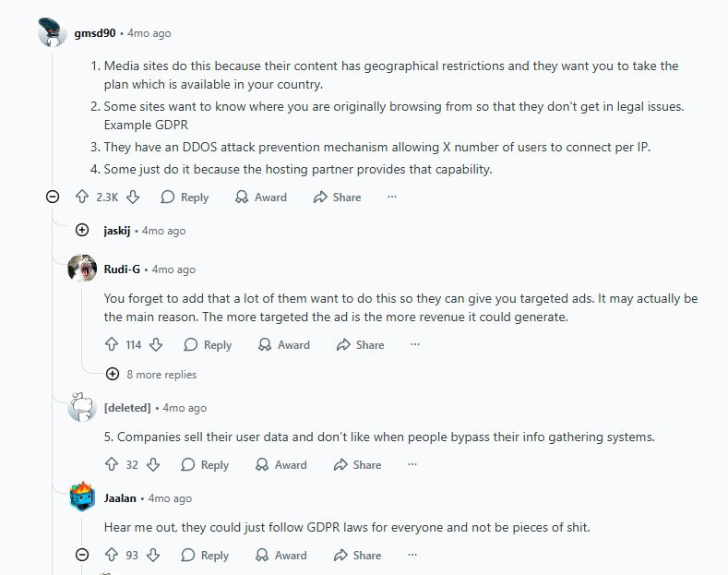Reply to gmsd90's comment
This screenshot has height=575, width=728.
(185, 197)
